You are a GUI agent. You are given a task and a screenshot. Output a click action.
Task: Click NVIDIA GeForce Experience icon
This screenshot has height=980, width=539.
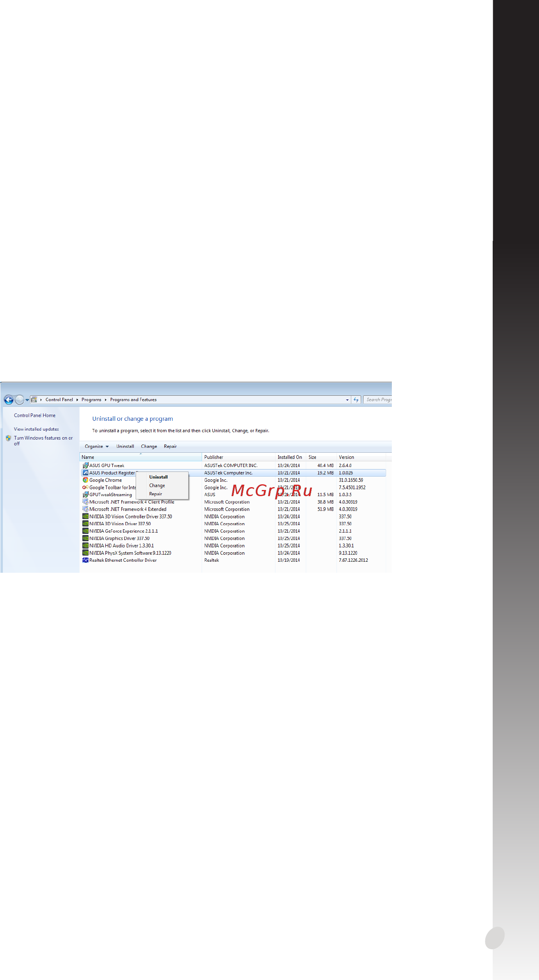pyautogui.click(x=85, y=531)
